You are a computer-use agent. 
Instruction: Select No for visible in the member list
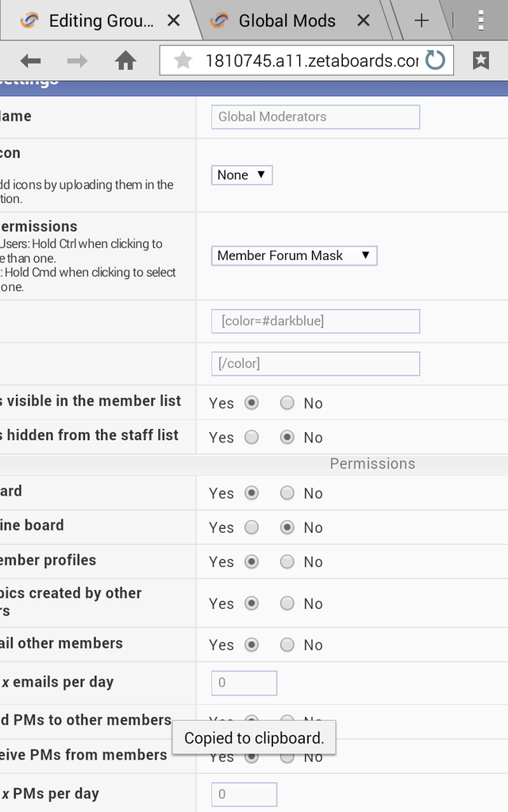click(x=287, y=403)
